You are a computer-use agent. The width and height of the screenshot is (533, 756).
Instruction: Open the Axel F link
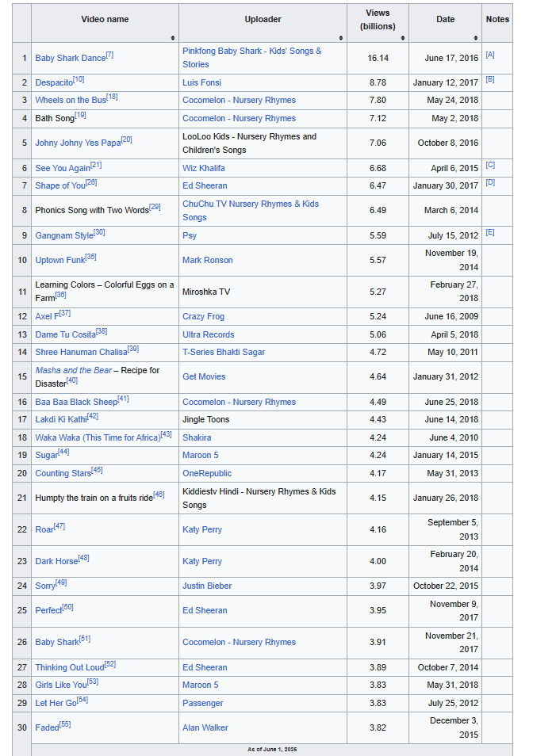[x=47, y=317]
